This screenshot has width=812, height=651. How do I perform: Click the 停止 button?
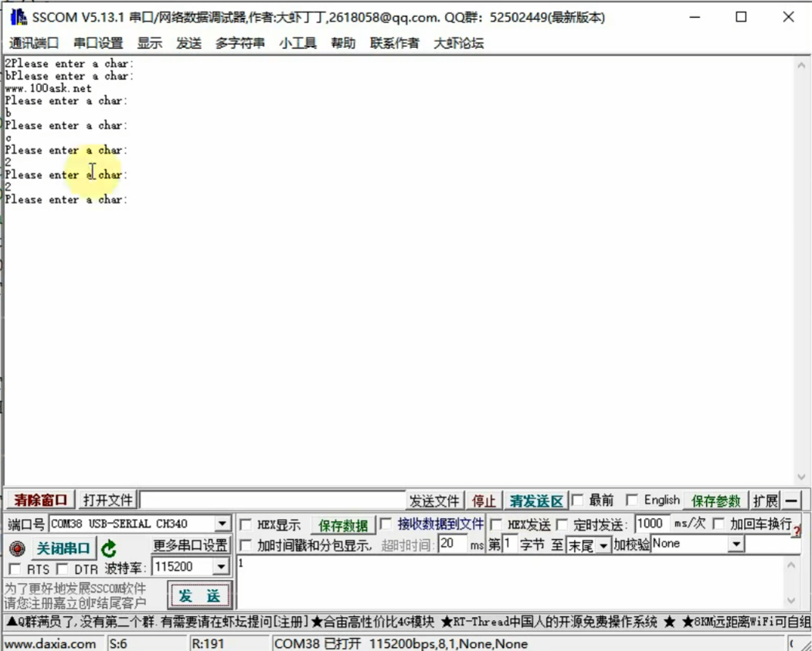pos(484,501)
